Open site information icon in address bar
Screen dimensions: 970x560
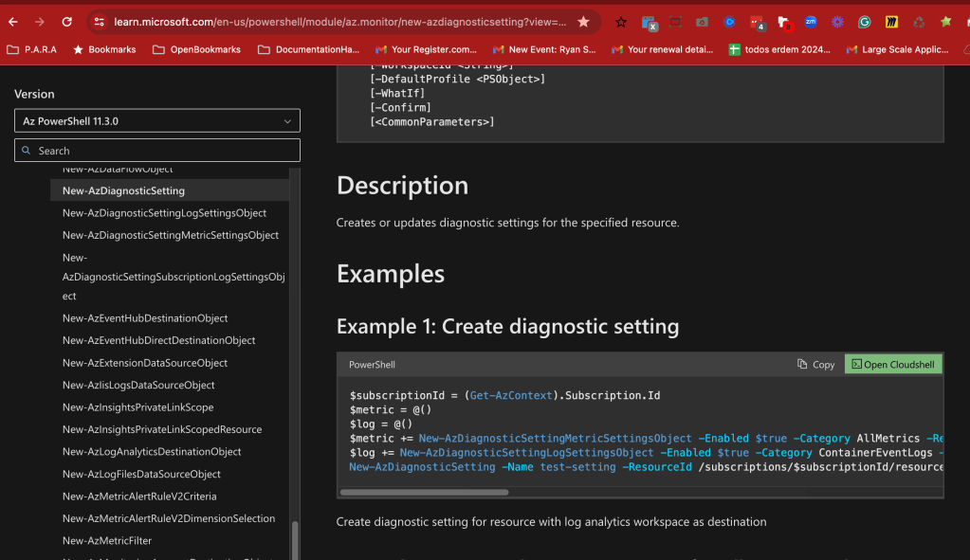[99, 22]
